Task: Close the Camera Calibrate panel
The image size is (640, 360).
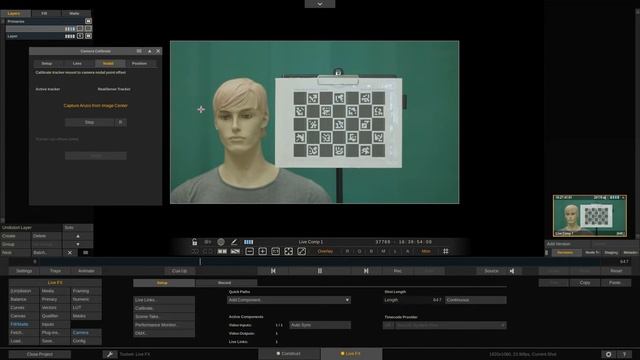Action: (158, 51)
